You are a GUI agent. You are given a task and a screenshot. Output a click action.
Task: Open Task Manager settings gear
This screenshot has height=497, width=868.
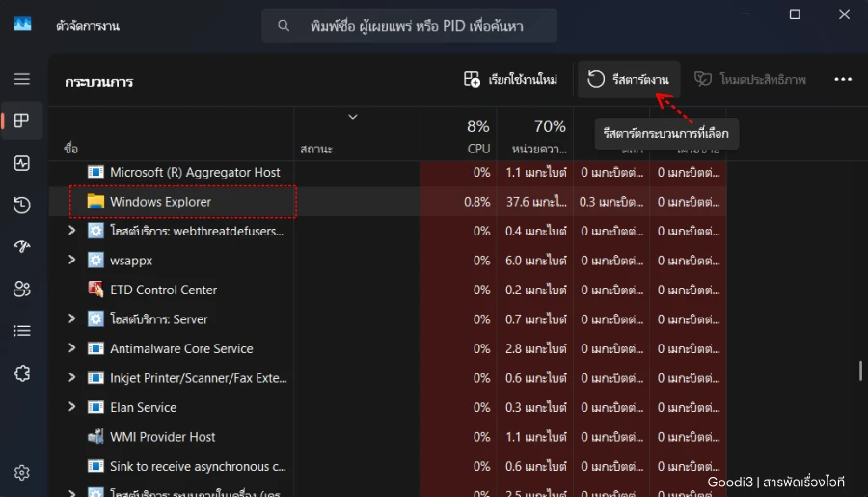click(x=22, y=473)
